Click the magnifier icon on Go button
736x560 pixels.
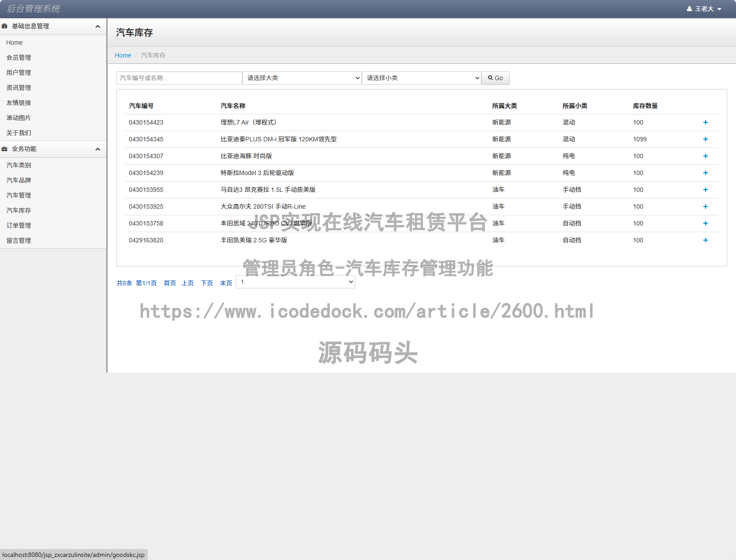(491, 78)
